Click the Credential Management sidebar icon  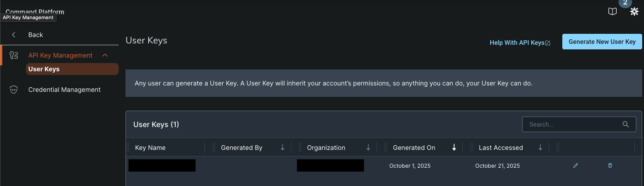[x=14, y=90]
